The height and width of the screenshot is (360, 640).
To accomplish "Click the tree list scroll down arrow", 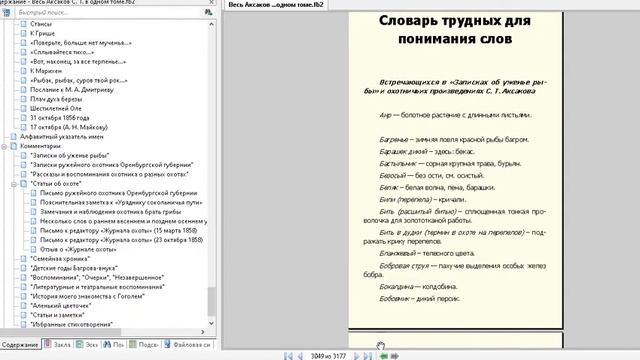I will 211,323.
